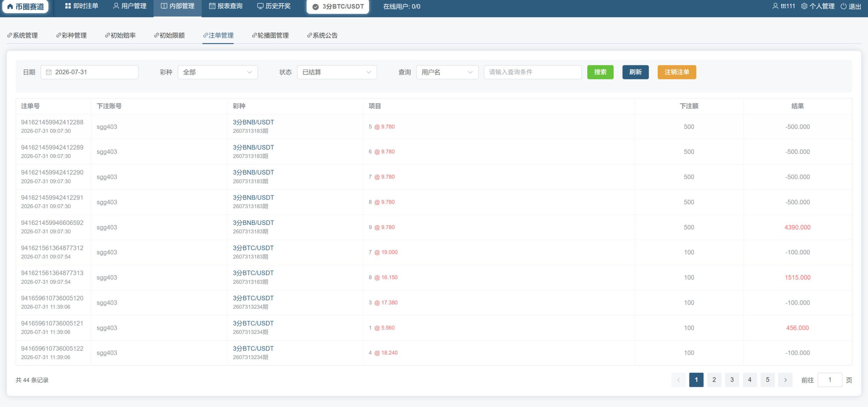Expand the 彩种 dropdown showing 全部
The image size is (868, 407).
pos(218,72)
